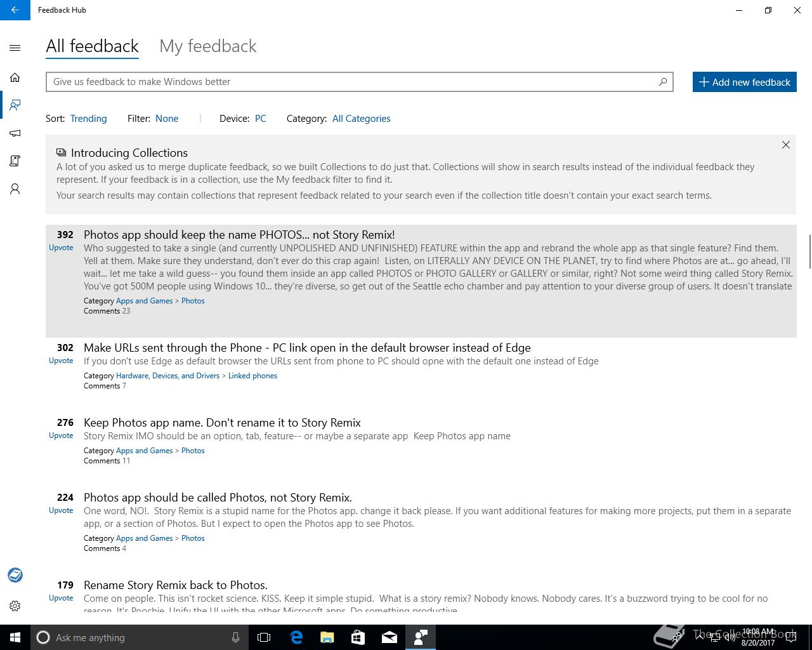This screenshot has height=650, width=812.
Task: Click the vertical scrollbar thumb
Action: pyautogui.click(x=809, y=251)
